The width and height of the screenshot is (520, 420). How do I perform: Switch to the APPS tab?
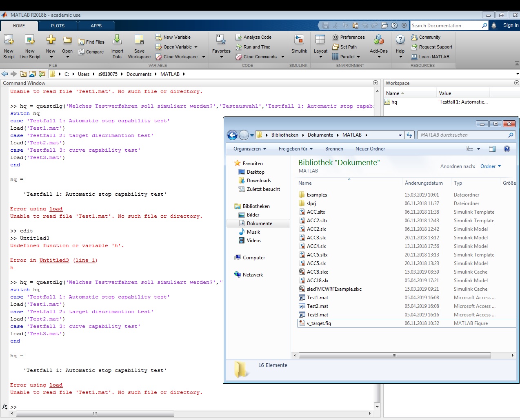coord(96,26)
